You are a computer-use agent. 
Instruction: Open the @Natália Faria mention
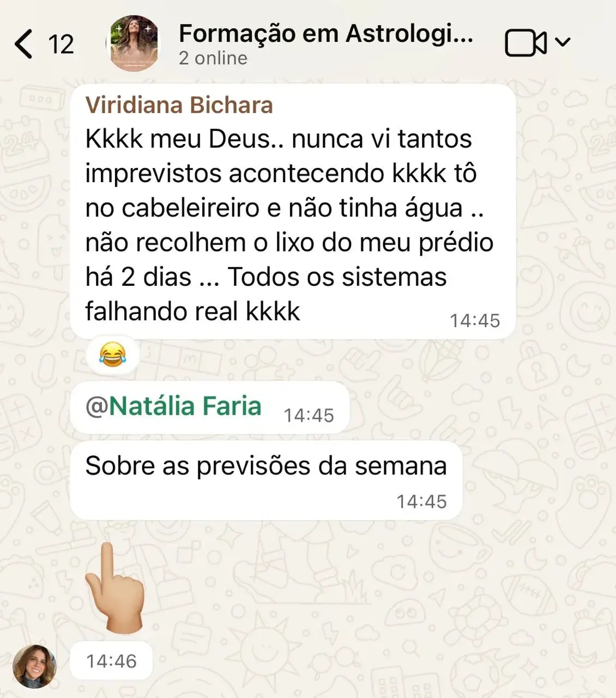(173, 406)
